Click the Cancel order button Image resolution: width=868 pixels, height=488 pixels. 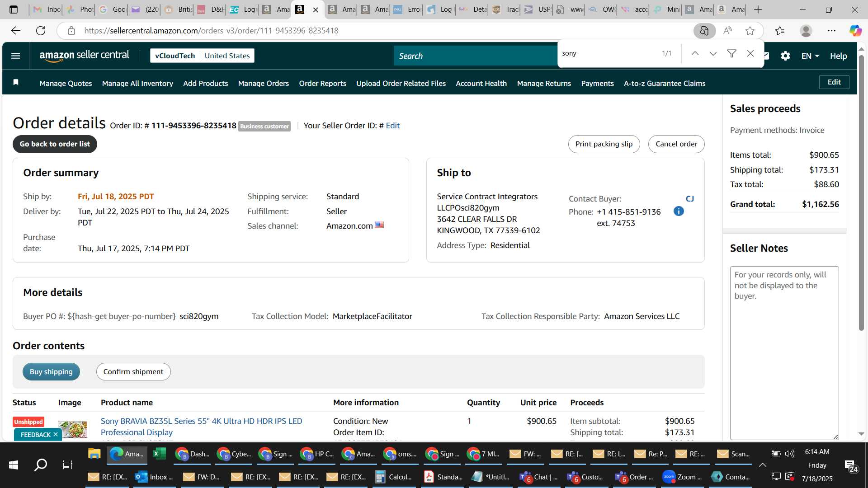[x=676, y=144]
